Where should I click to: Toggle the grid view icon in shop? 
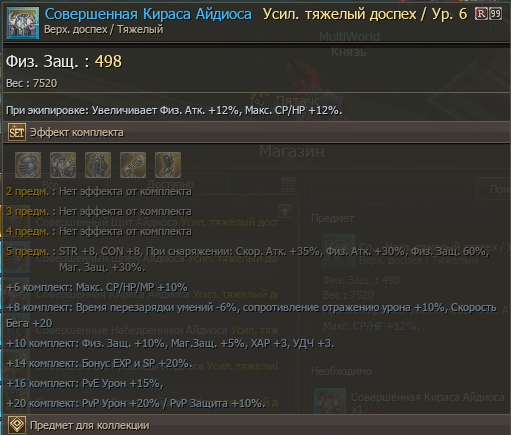[288, 184]
